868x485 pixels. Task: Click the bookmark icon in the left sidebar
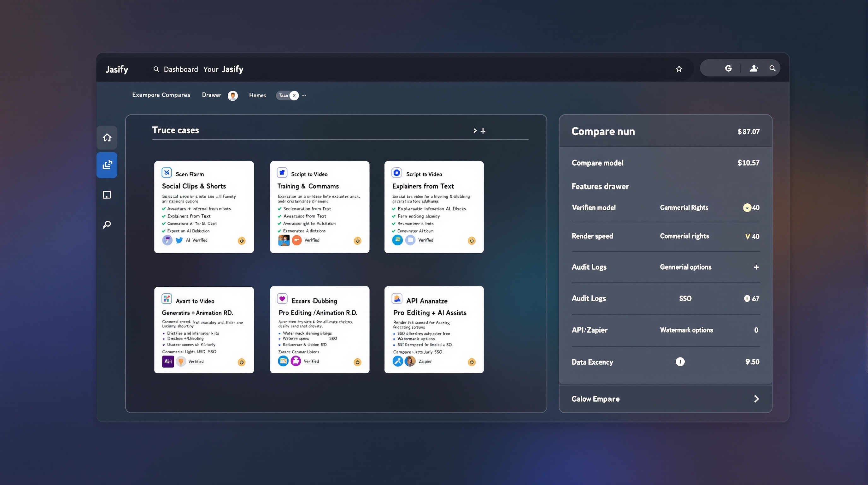click(107, 195)
